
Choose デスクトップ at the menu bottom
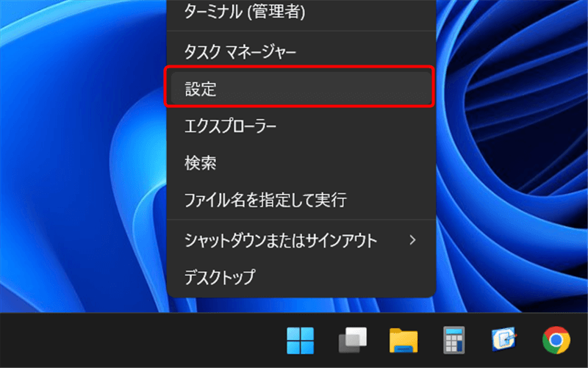pos(220,277)
